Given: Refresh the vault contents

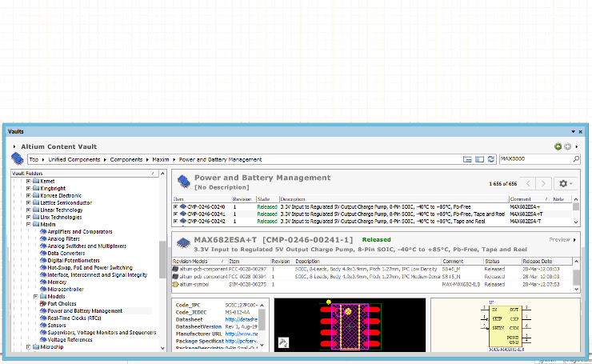Looking at the screenshot, I should point(491,159).
